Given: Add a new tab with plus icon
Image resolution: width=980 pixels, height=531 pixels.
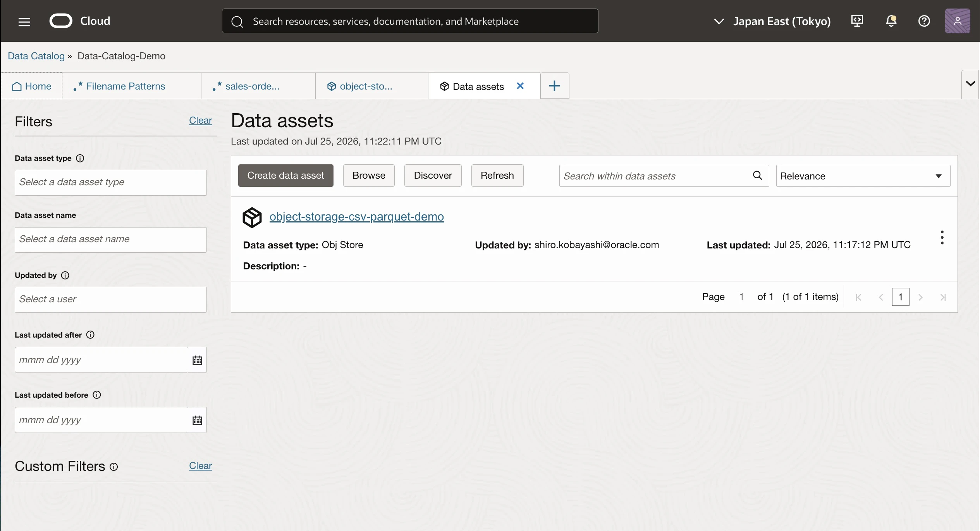Looking at the screenshot, I should tap(554, 86).
